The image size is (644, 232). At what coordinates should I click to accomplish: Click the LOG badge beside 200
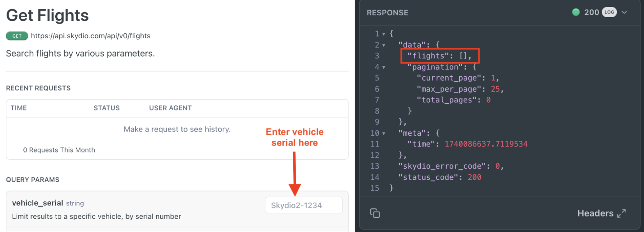[x=609, y=12]
